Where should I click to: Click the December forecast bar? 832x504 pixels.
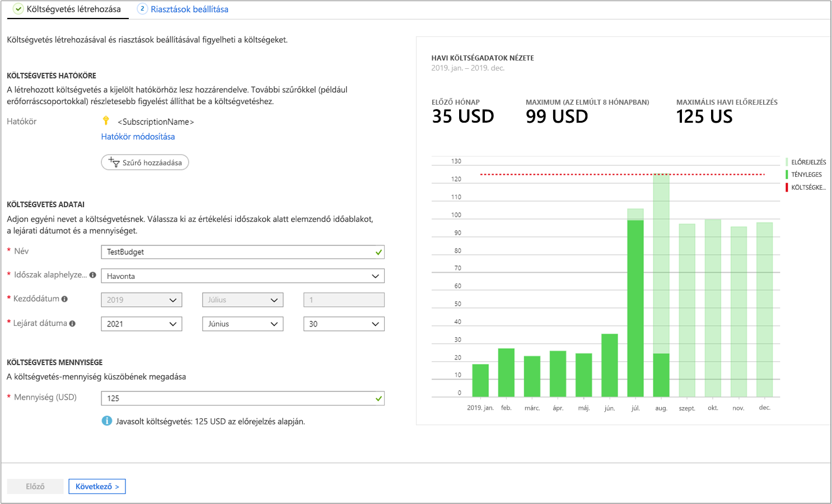pyautogui.click(x=764, y=310)
